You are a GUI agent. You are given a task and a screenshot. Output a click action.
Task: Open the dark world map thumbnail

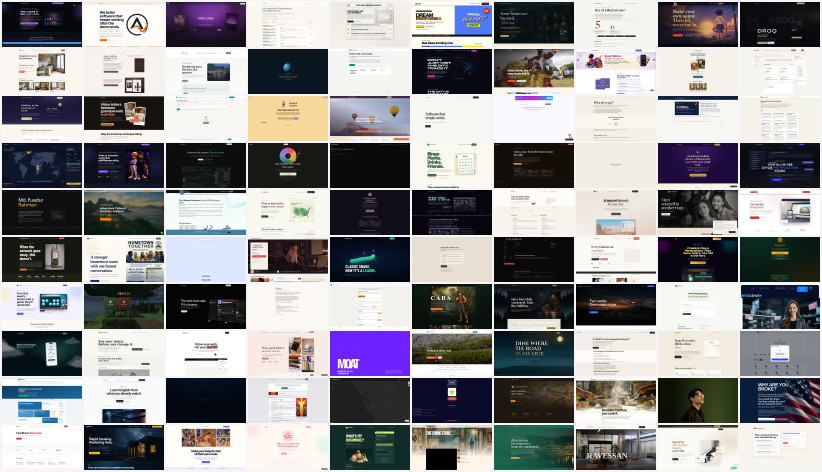point(42,165)
